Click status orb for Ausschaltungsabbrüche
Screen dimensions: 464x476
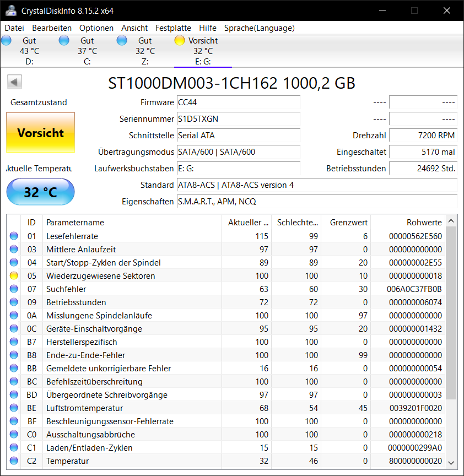(x=14, y=435)
